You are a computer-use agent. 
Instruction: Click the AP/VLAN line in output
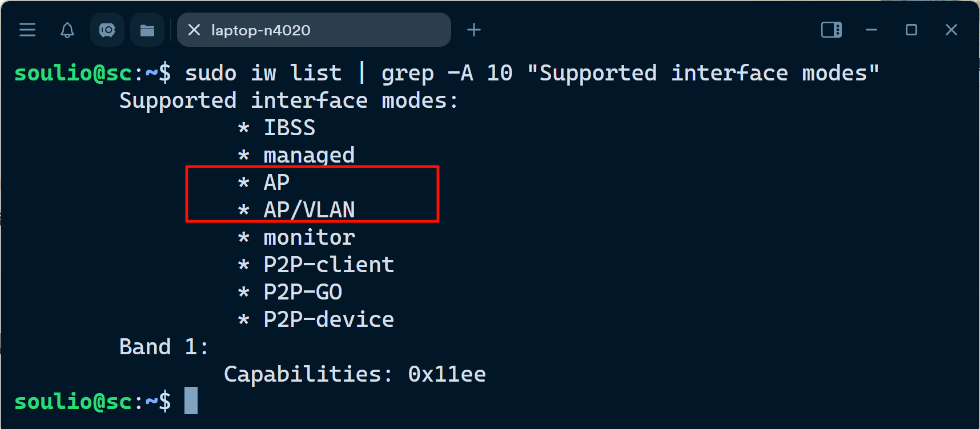(x=308, y=210)
